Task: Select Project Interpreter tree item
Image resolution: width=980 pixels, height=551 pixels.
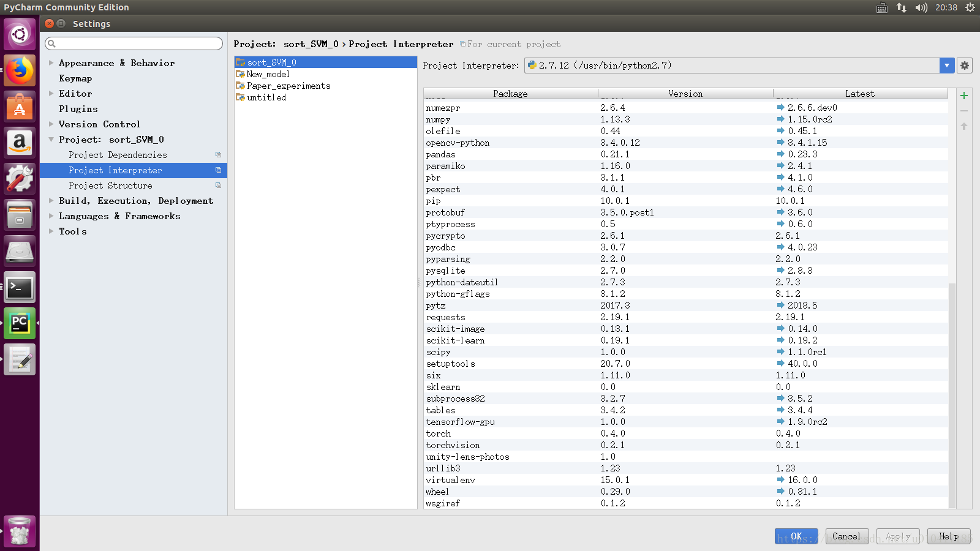Action: 134,170
